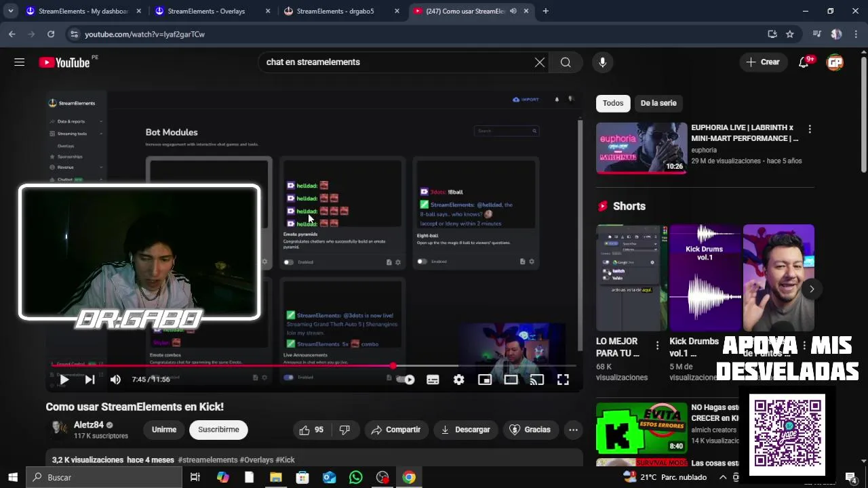Dislike the video
868x488 pixels.
pos(344,430)
